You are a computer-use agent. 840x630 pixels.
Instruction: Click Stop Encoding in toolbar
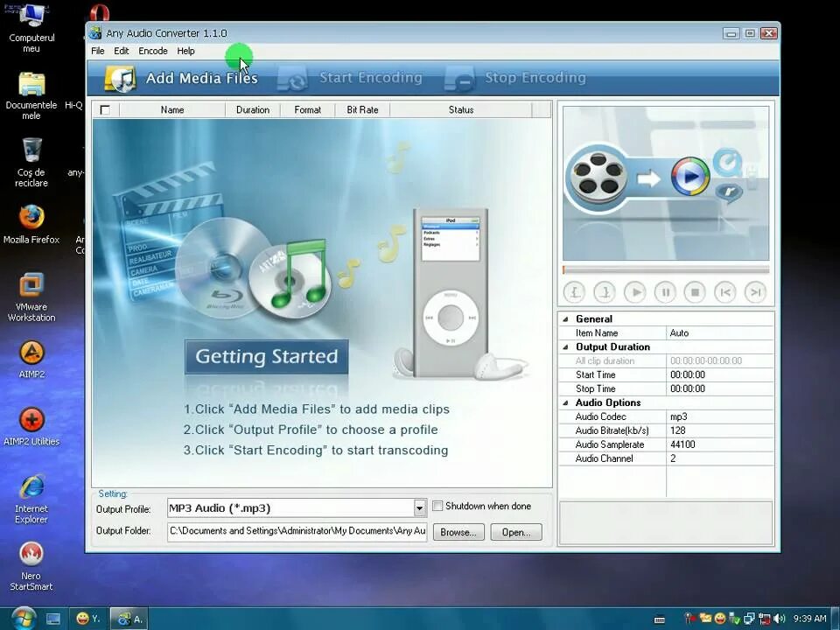515,78
